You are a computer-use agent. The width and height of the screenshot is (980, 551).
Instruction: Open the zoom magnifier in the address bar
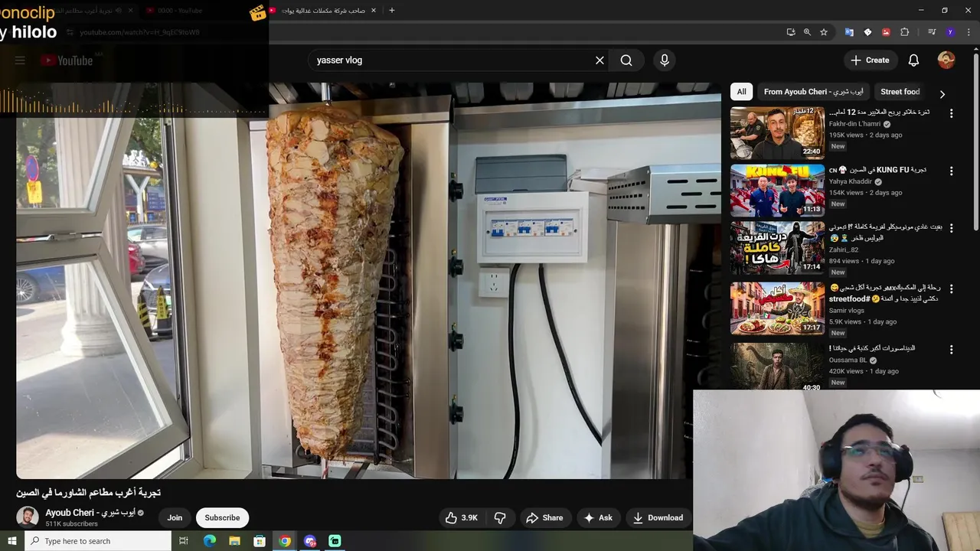(x=807, y=32)
